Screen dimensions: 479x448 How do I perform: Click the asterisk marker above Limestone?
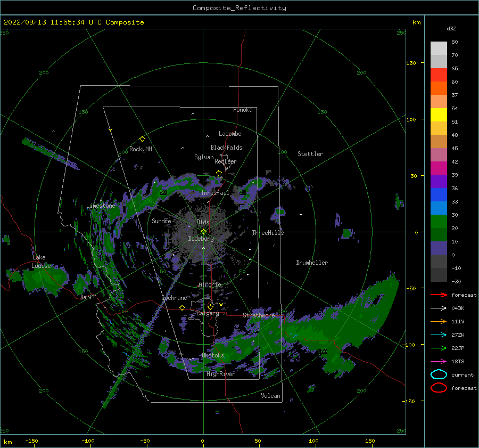click(101, 201)
